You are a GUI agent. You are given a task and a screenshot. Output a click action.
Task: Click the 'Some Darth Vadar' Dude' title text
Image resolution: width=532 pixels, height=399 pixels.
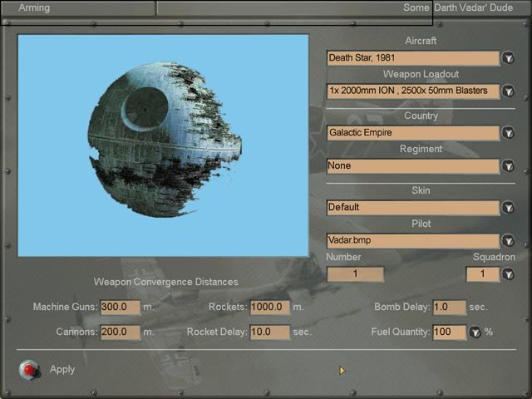(458, 7)
